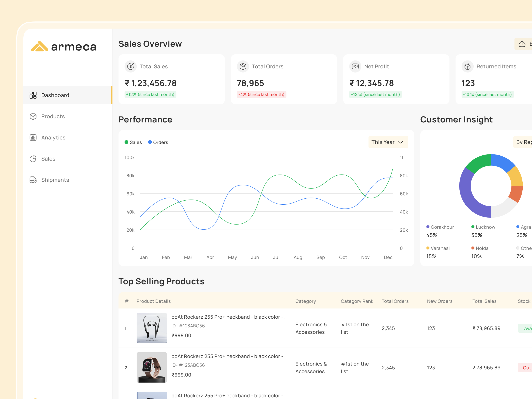Expand the chevron next to This Year
This screenshot has width=532, height=399.
pyautogui.click(x=400, y=142)
